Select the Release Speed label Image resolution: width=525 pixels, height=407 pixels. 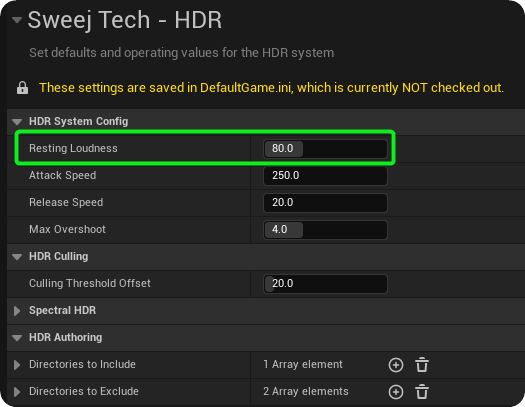[x=66, y=202]
